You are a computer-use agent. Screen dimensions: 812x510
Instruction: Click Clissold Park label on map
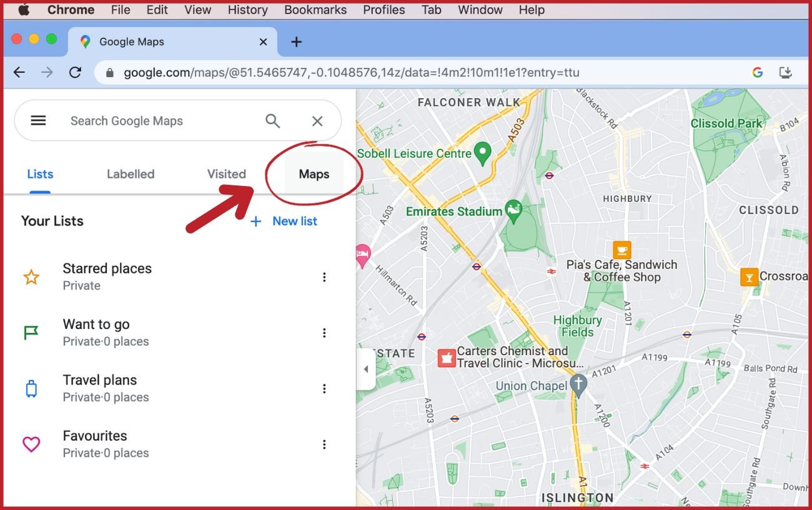coord(726,123)
